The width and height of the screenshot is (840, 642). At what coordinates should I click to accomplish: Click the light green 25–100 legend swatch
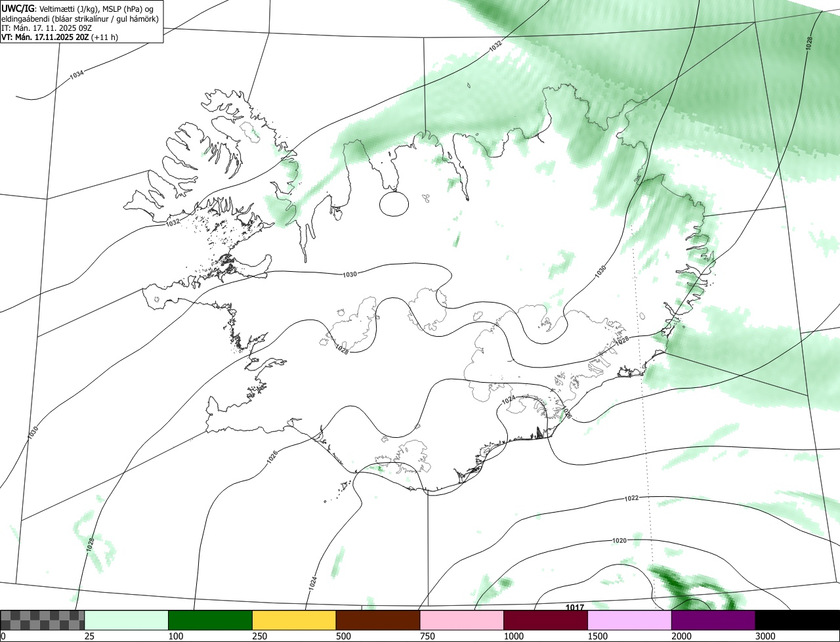pos(127,620)
